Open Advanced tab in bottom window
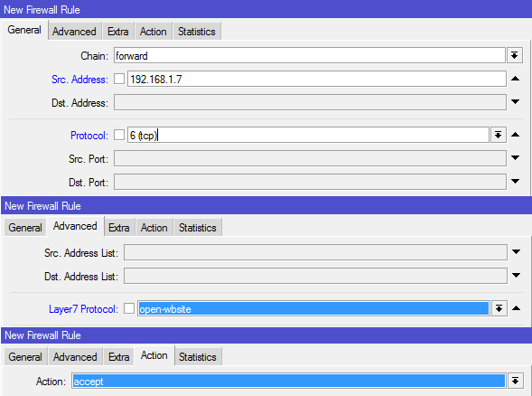 point(75,357)
